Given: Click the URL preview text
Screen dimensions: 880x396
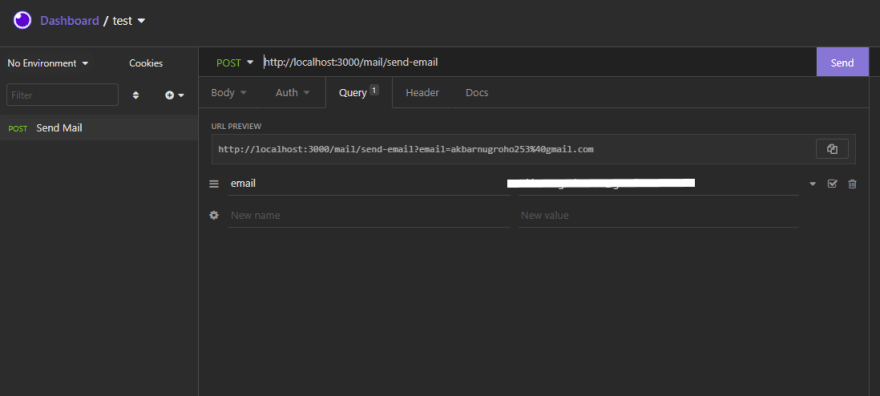Looking at the screenshot, I should (406, 149).
